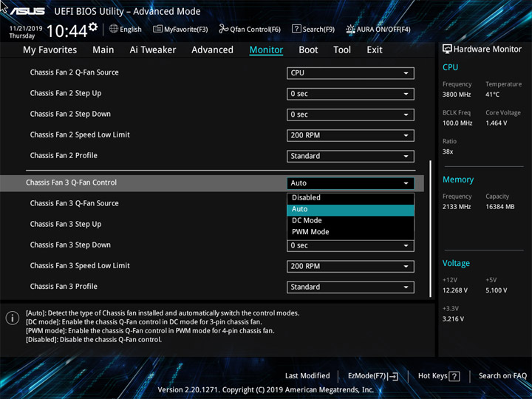Open Chassis Fan 2 Q-Fan Source dropdown
Viewport: 532px width, 399px height.
[350, 73]
